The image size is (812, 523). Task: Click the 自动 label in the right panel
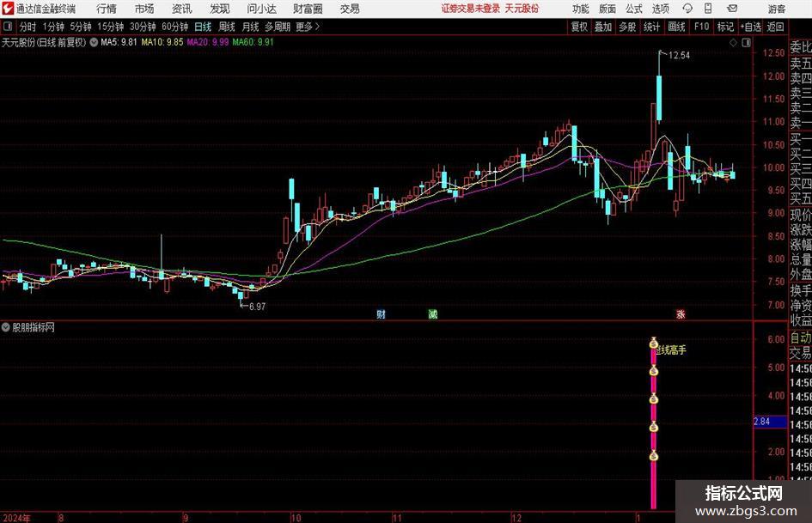801,338
